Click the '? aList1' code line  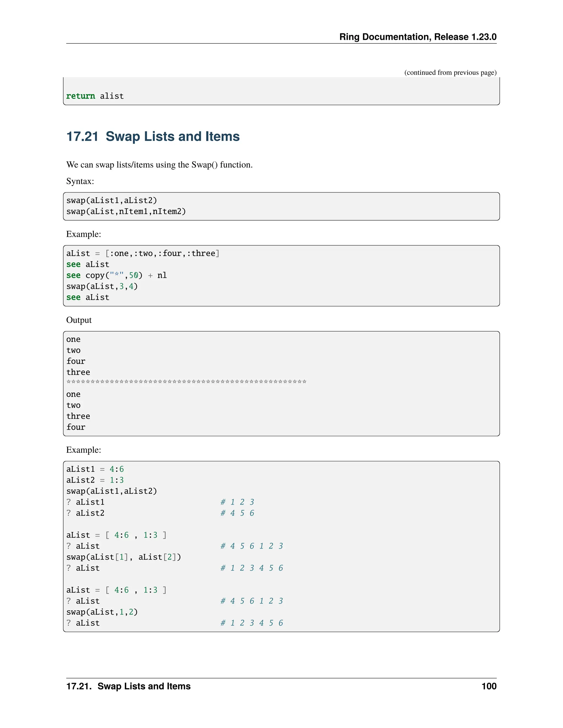(x=85, y=502)
